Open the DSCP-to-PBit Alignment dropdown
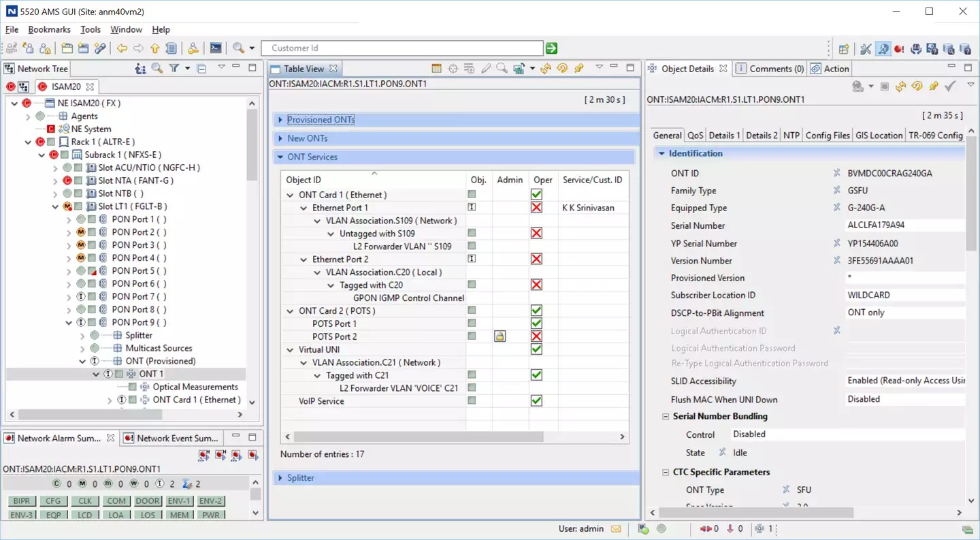Screen dimensions: 980x540 point(904,313)
